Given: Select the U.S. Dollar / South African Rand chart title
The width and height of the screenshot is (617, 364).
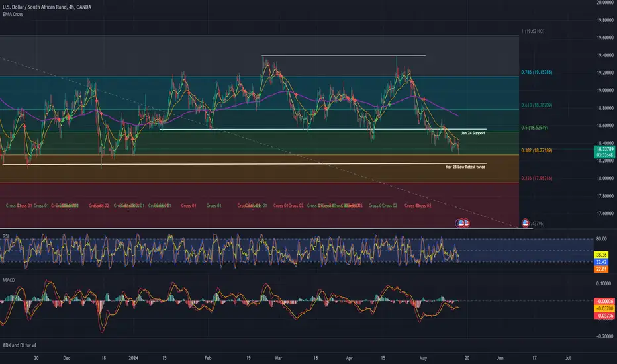Looking at the screenshot, I should pyautogui.click(x=47, y=7).
